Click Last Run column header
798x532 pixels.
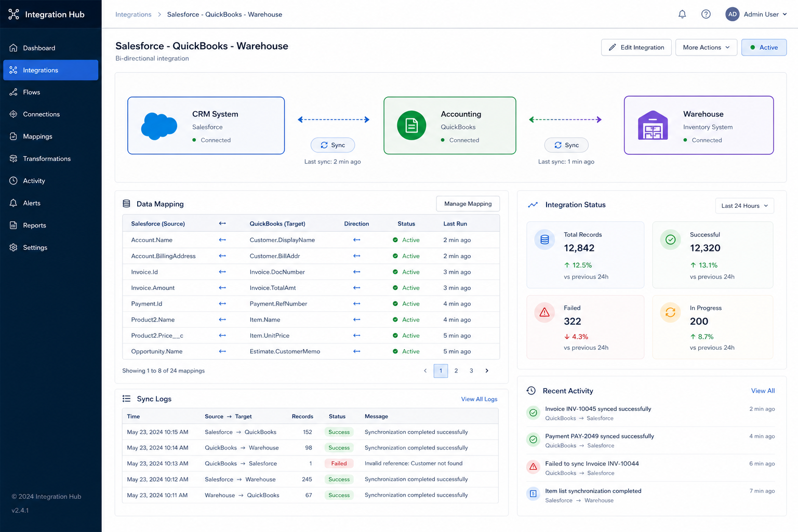tap(455, 224)
